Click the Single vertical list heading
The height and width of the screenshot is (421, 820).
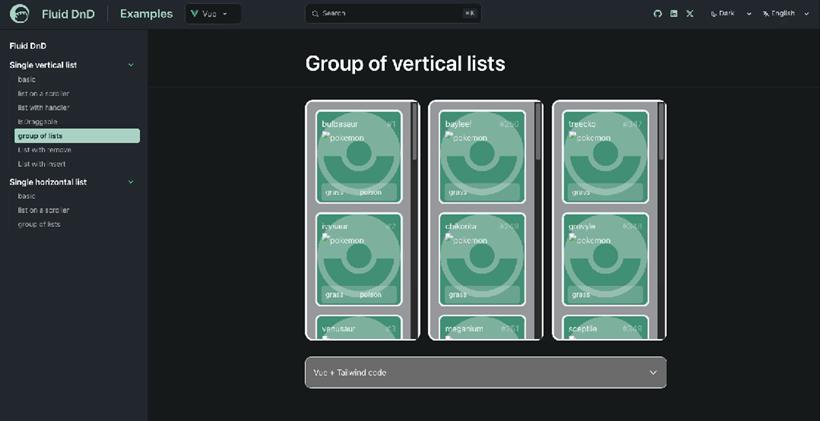(43, 65)
